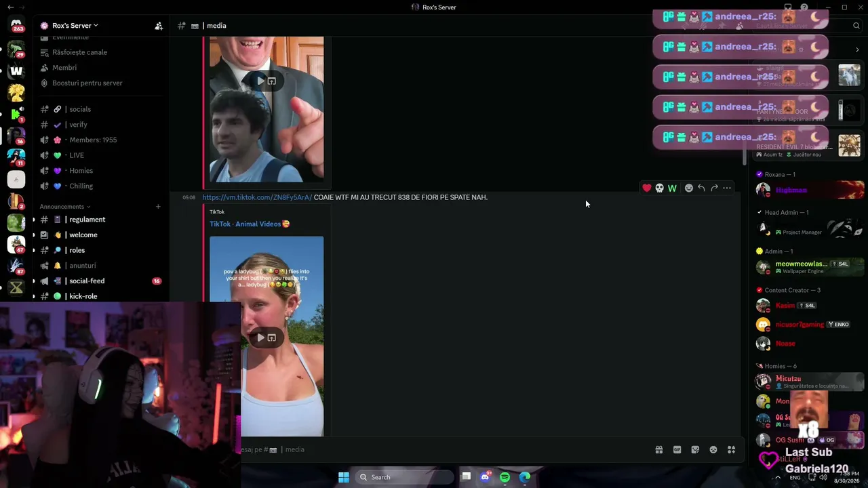Open the server with 67 unread badge
Viewport: 868px width, 488px height.
tap(16, 244)
